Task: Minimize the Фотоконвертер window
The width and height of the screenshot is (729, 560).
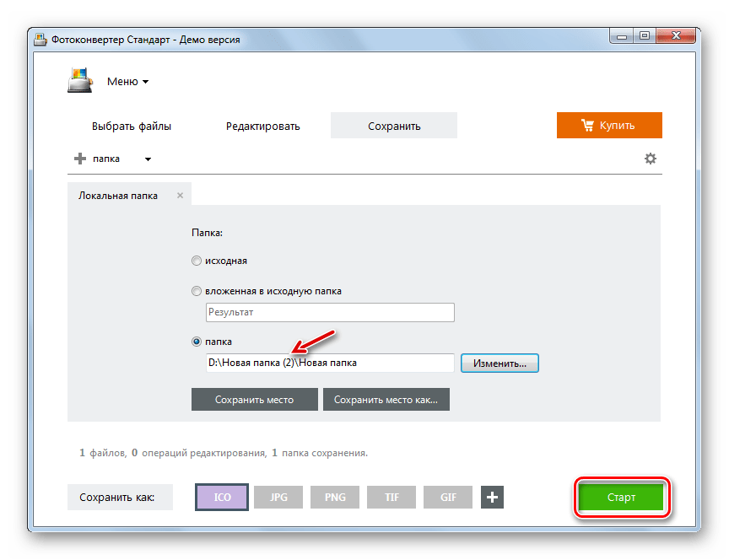Action: (x=622, y=35)
